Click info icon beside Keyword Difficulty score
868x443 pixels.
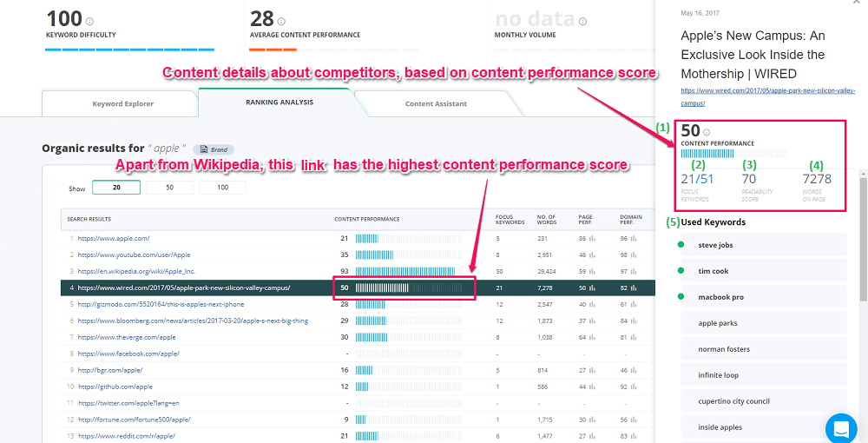[89, 22]
